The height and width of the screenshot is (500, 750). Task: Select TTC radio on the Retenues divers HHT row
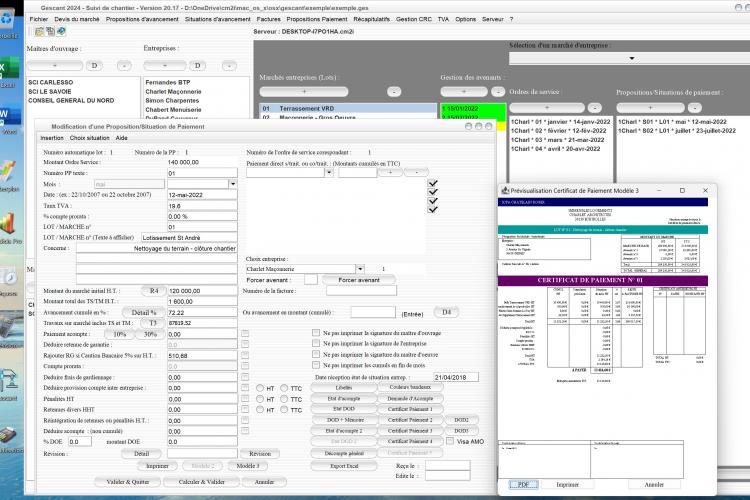[x=284, y=410]
